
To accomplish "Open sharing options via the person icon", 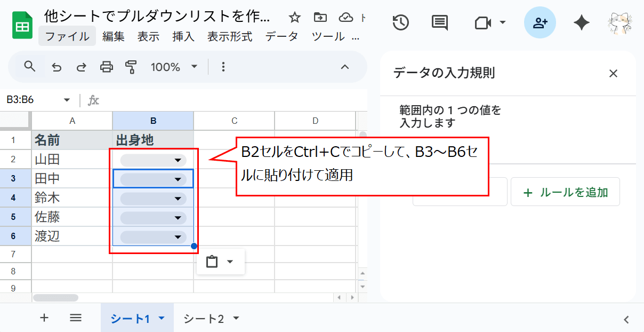I will [x=540, y=22].
